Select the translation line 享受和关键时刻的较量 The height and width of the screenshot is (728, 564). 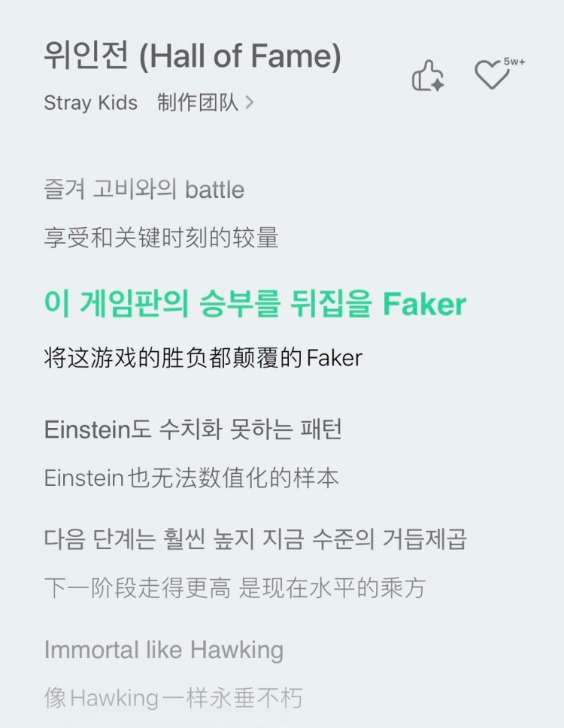162,238
